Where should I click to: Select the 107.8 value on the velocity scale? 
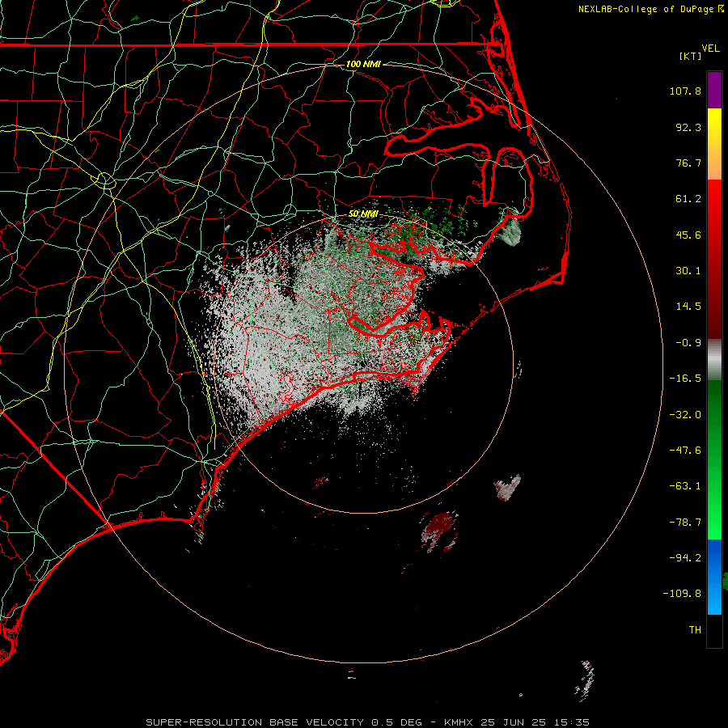click(685, 91)
